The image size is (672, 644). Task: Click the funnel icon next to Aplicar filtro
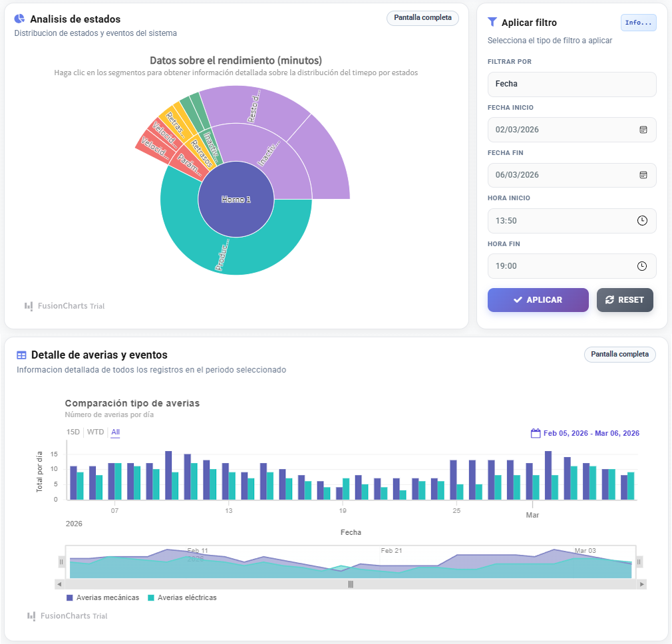tap(492, 22)
